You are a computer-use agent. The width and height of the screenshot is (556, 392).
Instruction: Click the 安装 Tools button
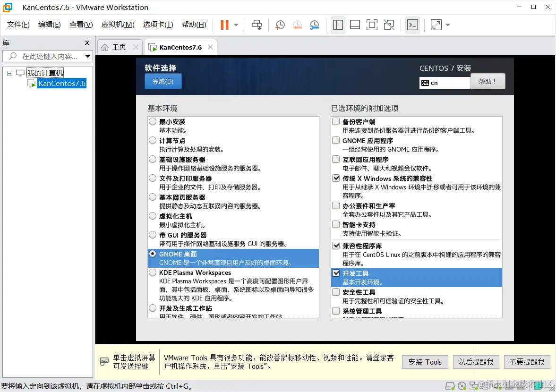click(425, 362)
